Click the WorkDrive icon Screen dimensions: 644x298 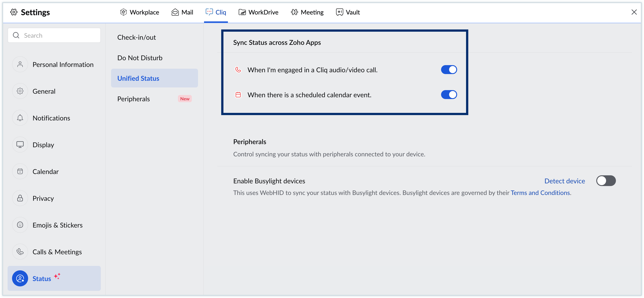[242, 12]
